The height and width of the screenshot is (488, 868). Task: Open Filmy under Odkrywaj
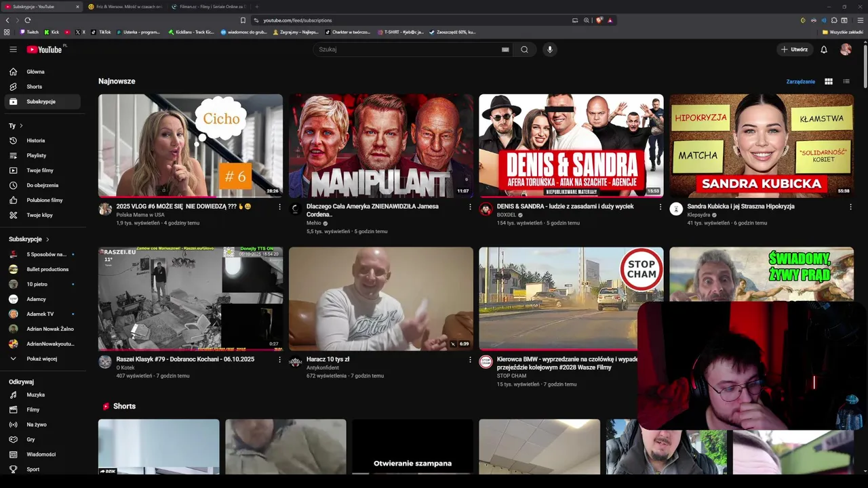coord(41,409)
